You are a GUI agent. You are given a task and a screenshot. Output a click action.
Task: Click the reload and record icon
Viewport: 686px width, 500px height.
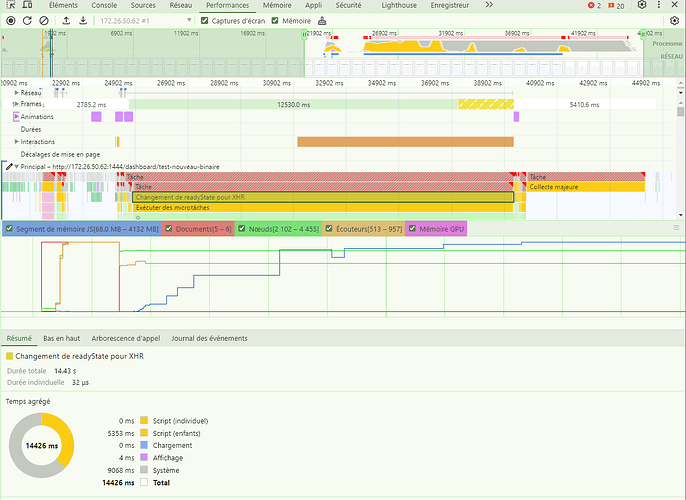pyautogui.click(x=27, y=20)
